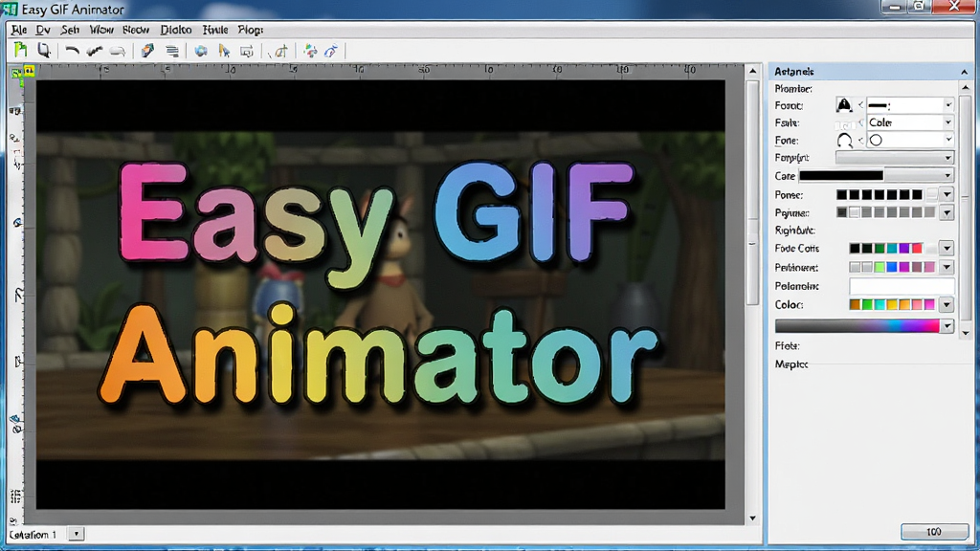Screen dimensions: 980x551
Task: Pick the magenta swatch in Coloc row
Action: (929, 305)
